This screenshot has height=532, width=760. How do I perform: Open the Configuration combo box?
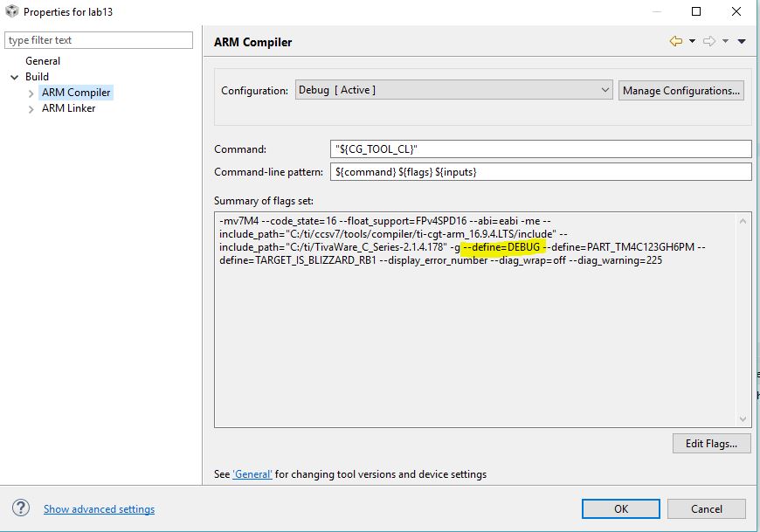pyautogui.click(x=453, y=90)
